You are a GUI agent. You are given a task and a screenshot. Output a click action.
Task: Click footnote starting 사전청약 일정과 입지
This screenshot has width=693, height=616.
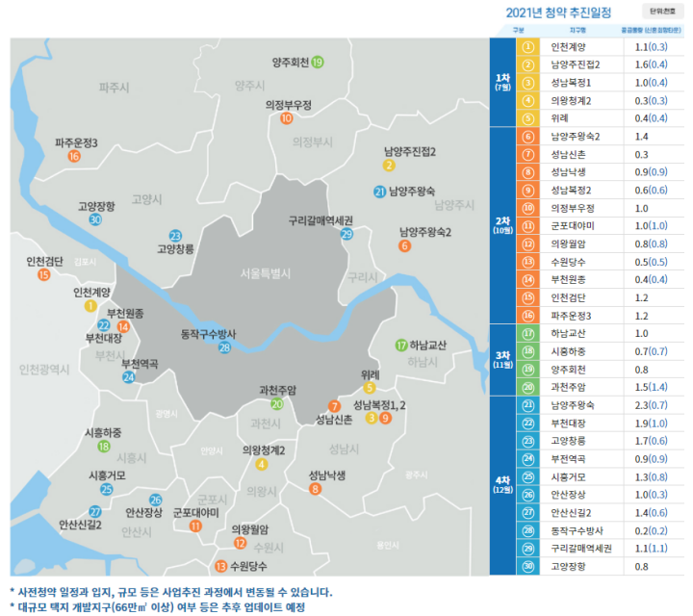coord(171,592)
